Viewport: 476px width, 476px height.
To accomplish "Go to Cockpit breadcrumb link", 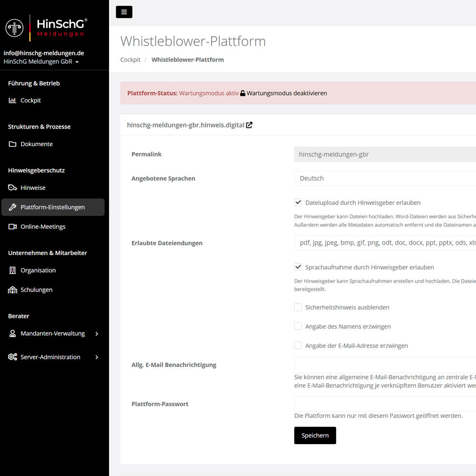I will (130, 60).
